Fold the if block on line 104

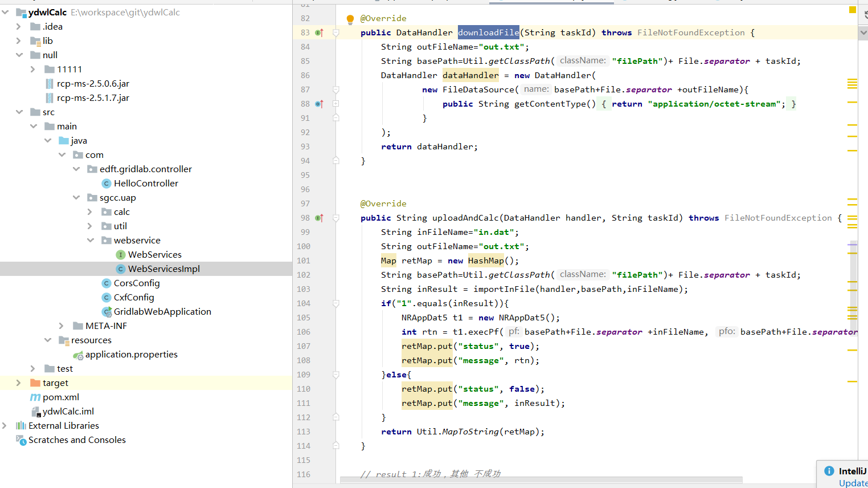click(336, 304)
